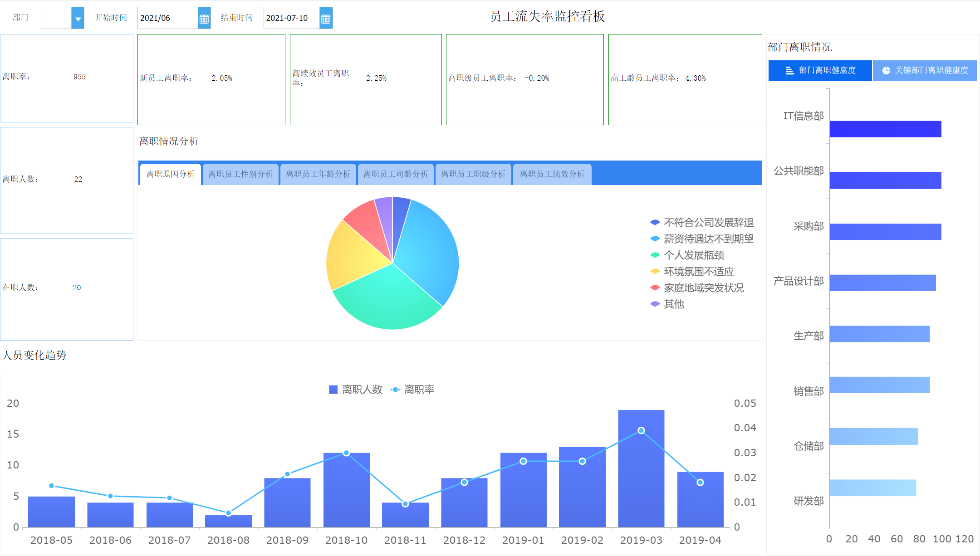Click the bar-list icon on 部门离职健康度 tab
This screenshot has height=556, width=980.
pos(789,70)
